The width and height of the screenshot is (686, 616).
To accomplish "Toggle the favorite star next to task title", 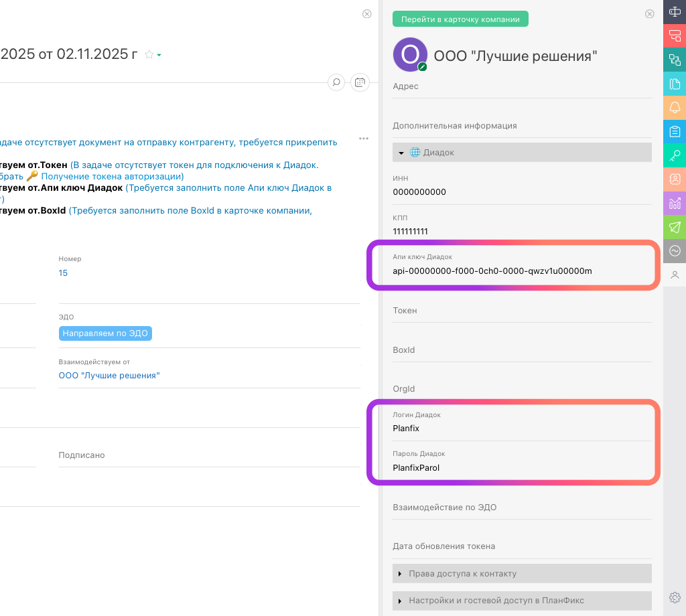I will point(149,55).
